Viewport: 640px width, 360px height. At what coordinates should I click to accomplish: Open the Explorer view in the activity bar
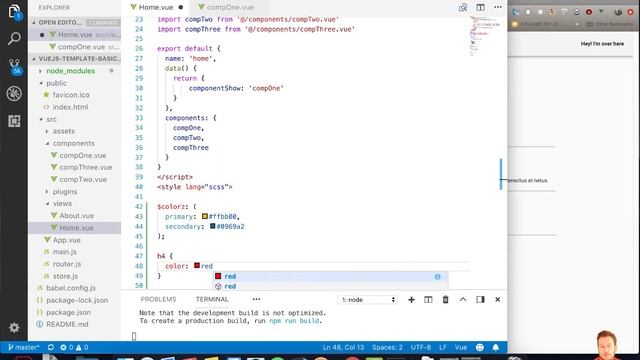tap(14, 11)
